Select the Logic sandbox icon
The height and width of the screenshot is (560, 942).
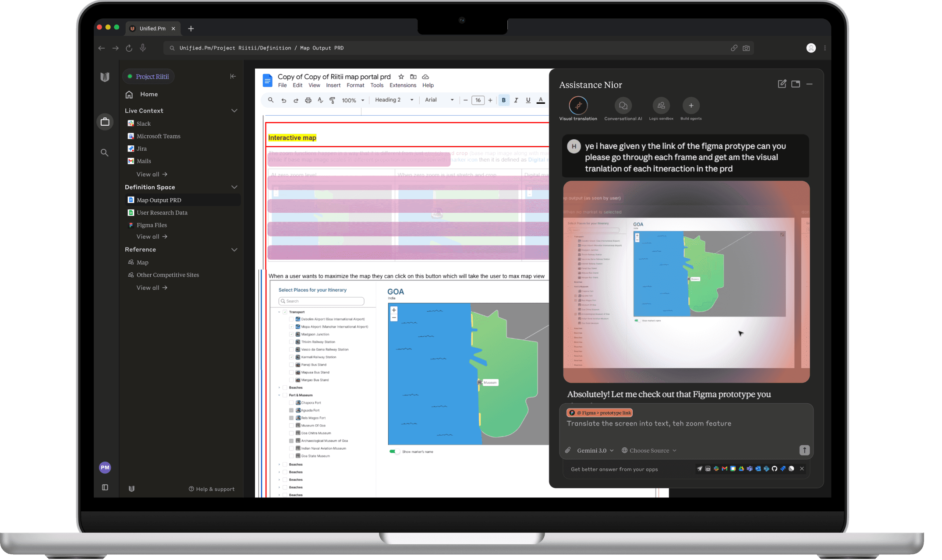click(x=661, y=106)
